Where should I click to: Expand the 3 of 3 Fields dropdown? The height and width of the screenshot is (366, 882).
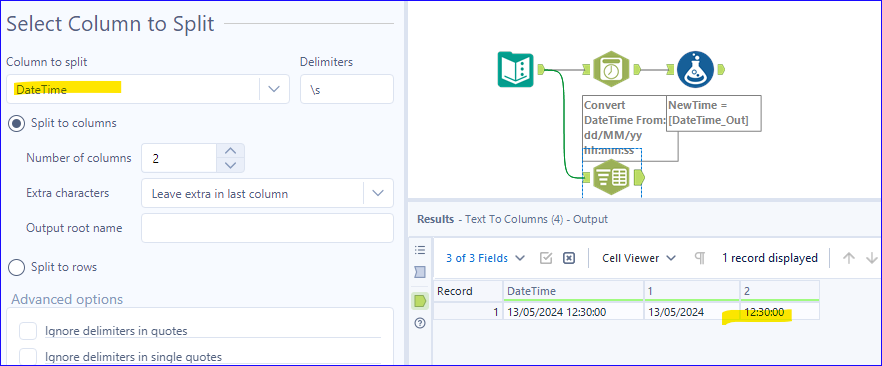[x=485, y=258]
